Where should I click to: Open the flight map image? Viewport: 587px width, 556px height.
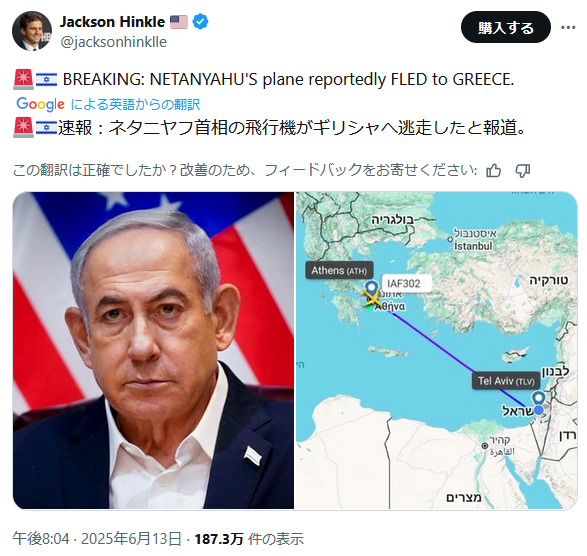click(437, 350)
